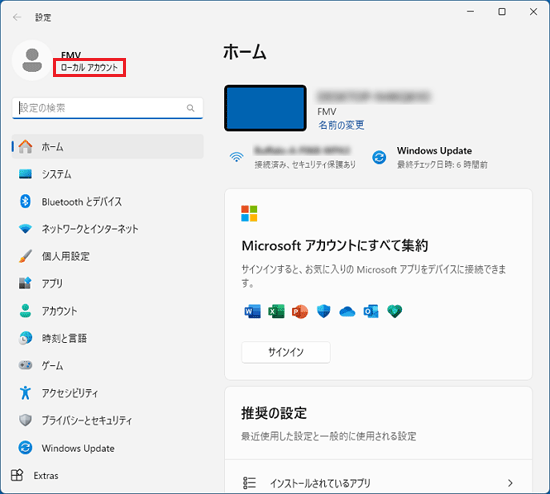Click Windows Update sync icon on Home
This screenshot has width=550, height=494.
click(x=379, y=157)
